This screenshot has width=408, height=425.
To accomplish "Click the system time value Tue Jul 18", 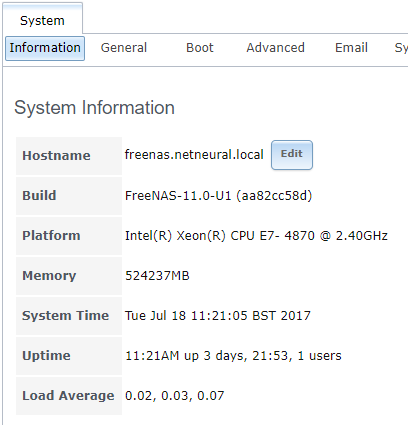I will [218, 316].
